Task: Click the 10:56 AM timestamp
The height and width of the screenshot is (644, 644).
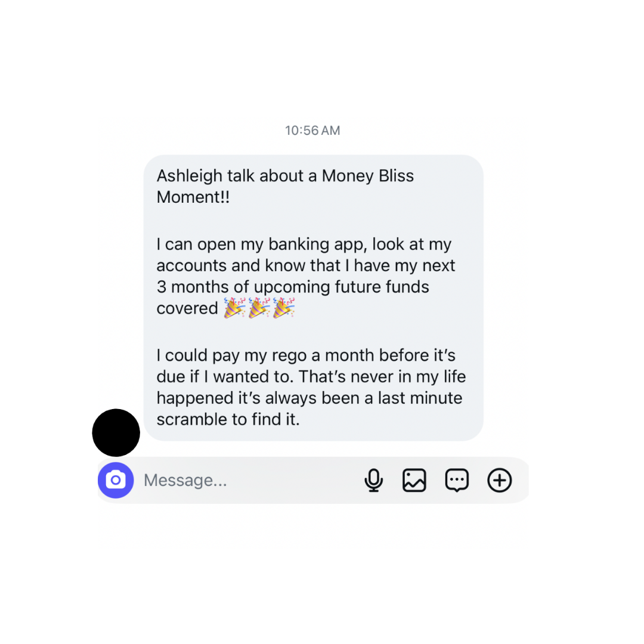Action: tap(312, 131)
